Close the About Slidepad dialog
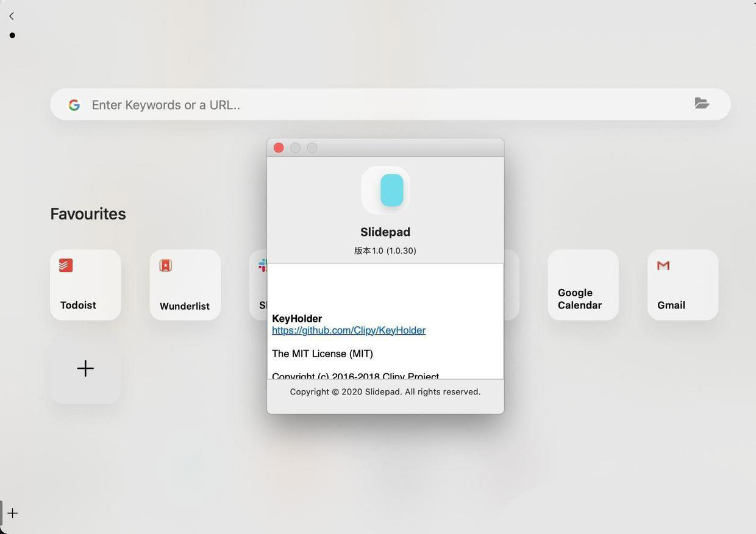Image resolution: width=756 pixels, height=534 pixels. click(279, 148)
